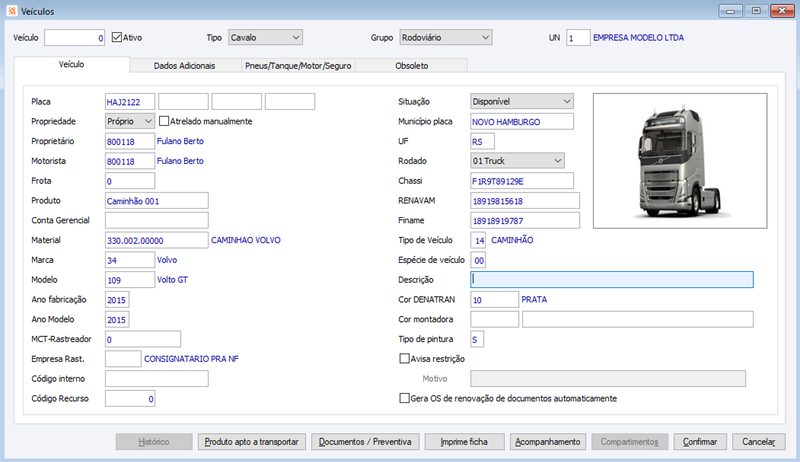
Task: Click the Tipo de Veículo code field 14
Action: coord(478,240)
